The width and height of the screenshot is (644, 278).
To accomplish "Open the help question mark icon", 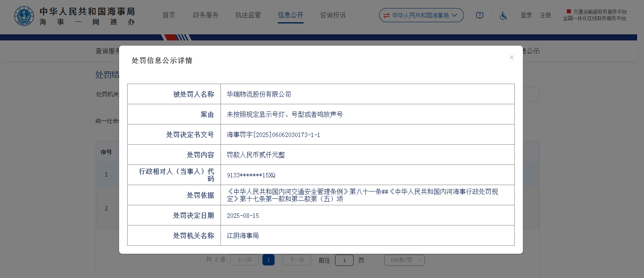I will pos(480,15).
